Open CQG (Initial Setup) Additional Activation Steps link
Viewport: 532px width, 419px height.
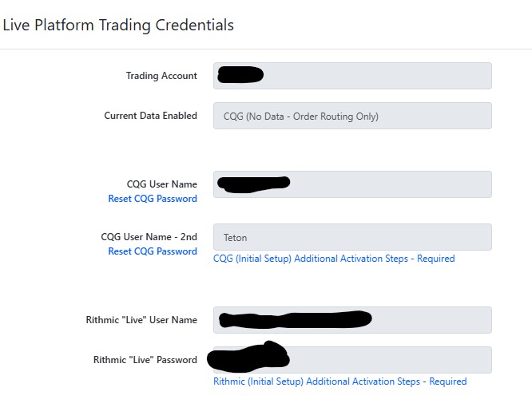[x=334, y=259]
